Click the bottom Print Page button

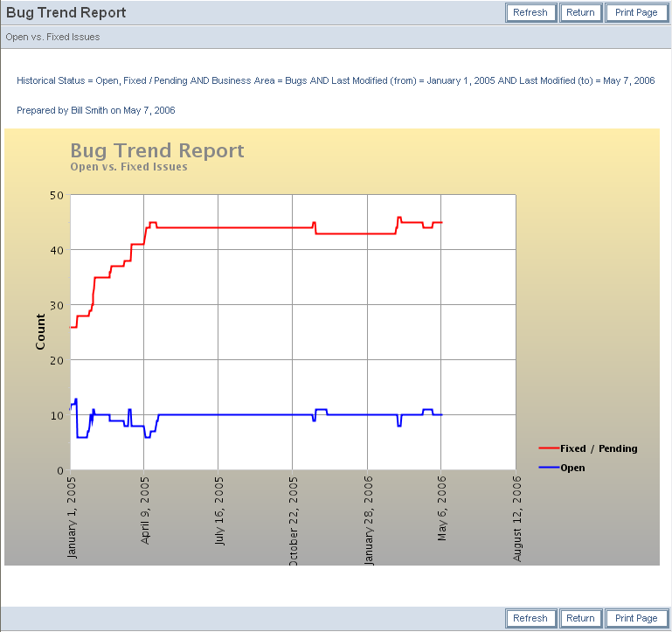click(x=636, y=618)
